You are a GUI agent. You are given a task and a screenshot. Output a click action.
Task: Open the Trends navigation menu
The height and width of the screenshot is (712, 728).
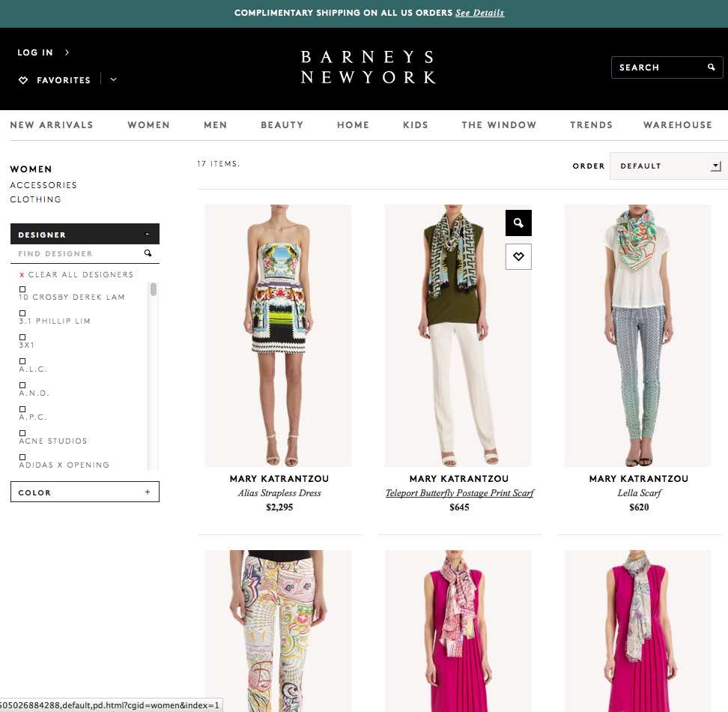coord(591,125)
